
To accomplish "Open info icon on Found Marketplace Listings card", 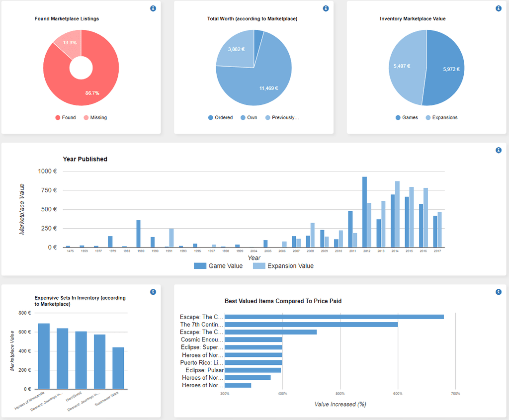I will tap(153, 8).
